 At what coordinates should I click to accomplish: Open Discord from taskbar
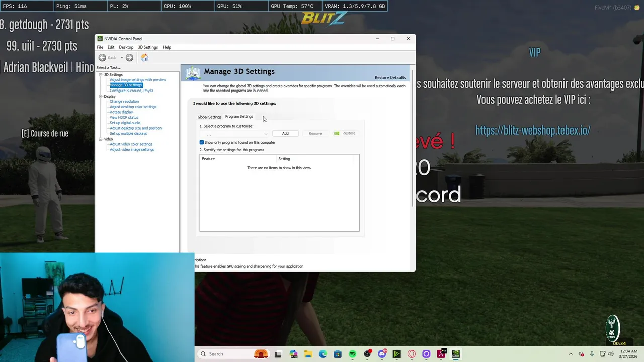click(x=382, y=354)
